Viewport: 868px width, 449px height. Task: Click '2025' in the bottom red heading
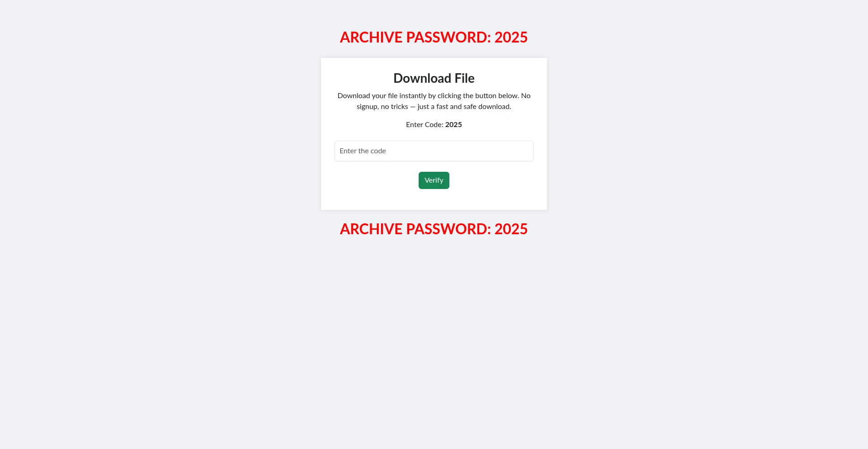tap(511, 229)
